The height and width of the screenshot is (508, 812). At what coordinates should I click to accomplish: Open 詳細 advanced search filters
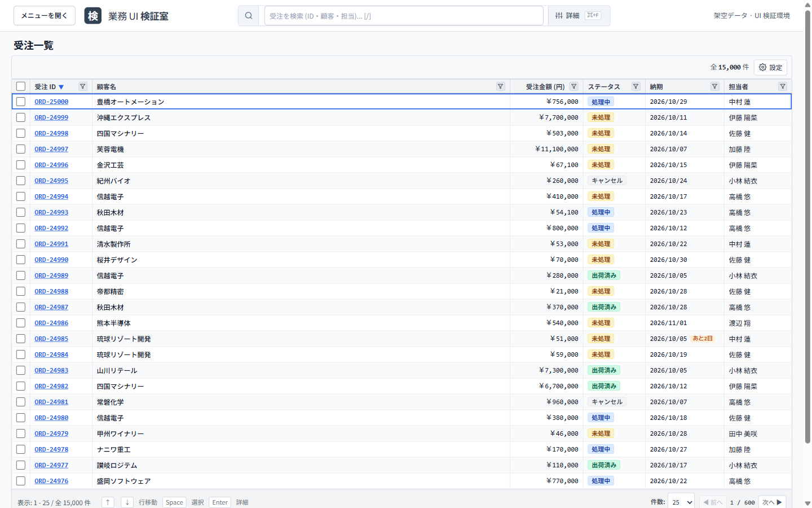pyautogui.click(x=579, y=16)
